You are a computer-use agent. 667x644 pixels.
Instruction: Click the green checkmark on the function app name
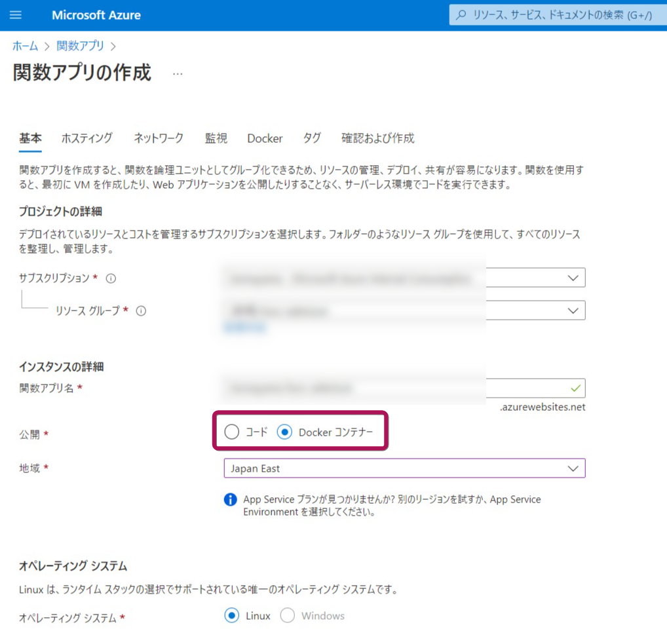point(575,388)
